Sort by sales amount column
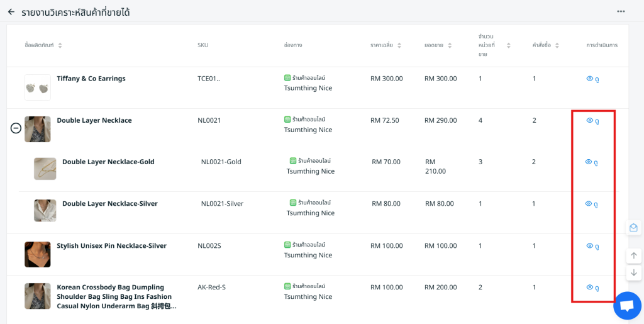 [x=450, y=45]
